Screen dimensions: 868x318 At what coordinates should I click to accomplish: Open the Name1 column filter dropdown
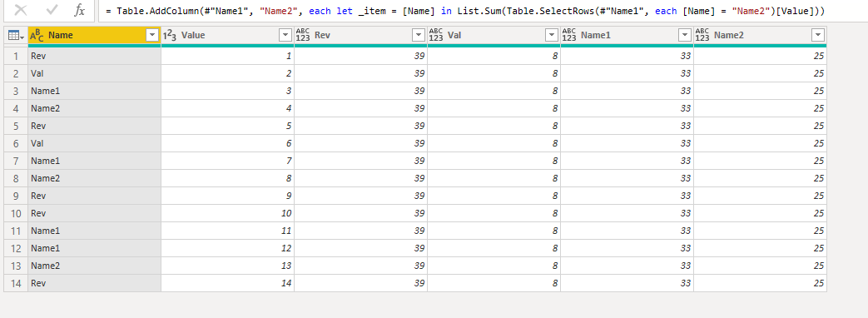(685, 36)
